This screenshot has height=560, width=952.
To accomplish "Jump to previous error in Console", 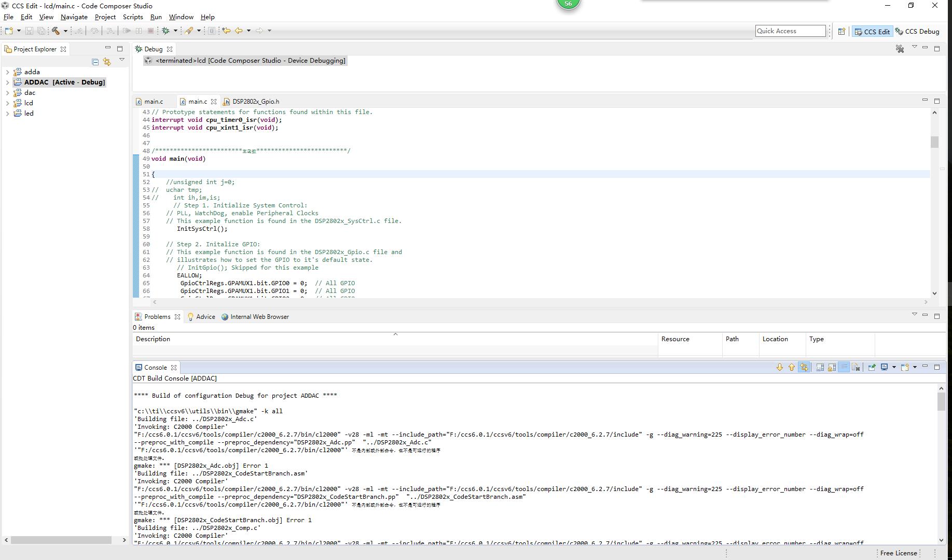I will tap(791, 367).
